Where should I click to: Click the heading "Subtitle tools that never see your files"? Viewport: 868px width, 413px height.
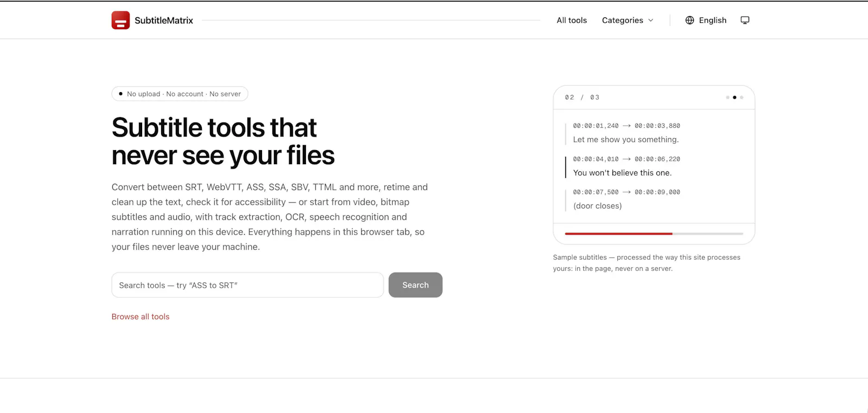tap(223, 141)
